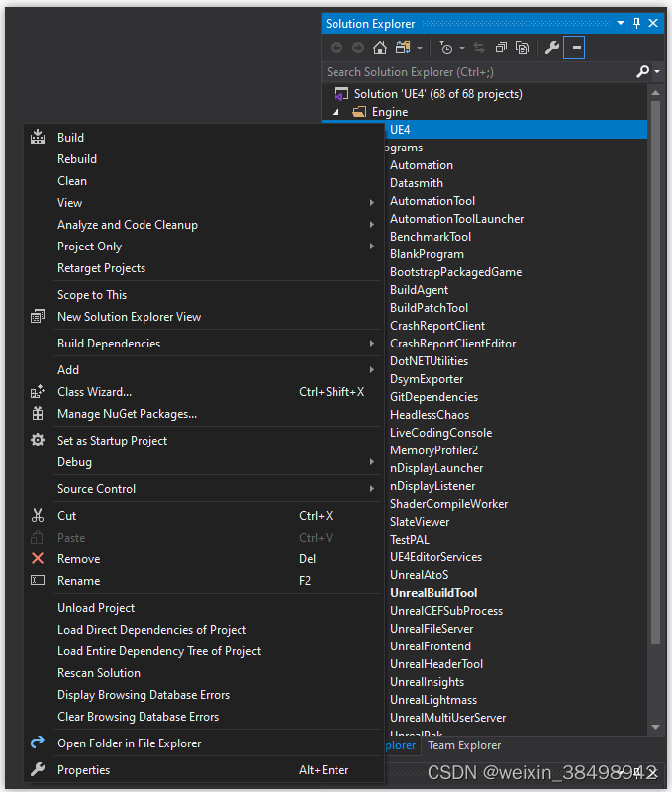Screen dimensions: 672x792
Task: Click the Back navigation arrow icon
Action: (336, 48)
